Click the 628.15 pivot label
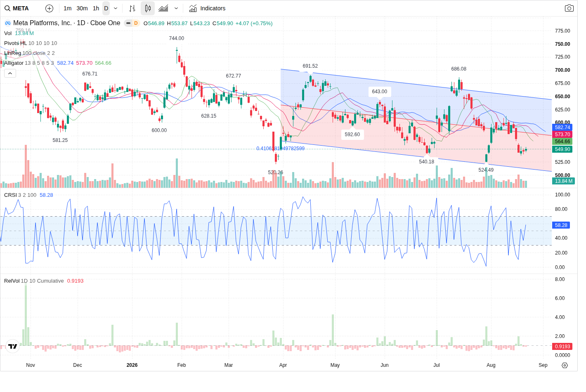The width and height of the screenshot is (586, 392). click(x=209, y=116)
